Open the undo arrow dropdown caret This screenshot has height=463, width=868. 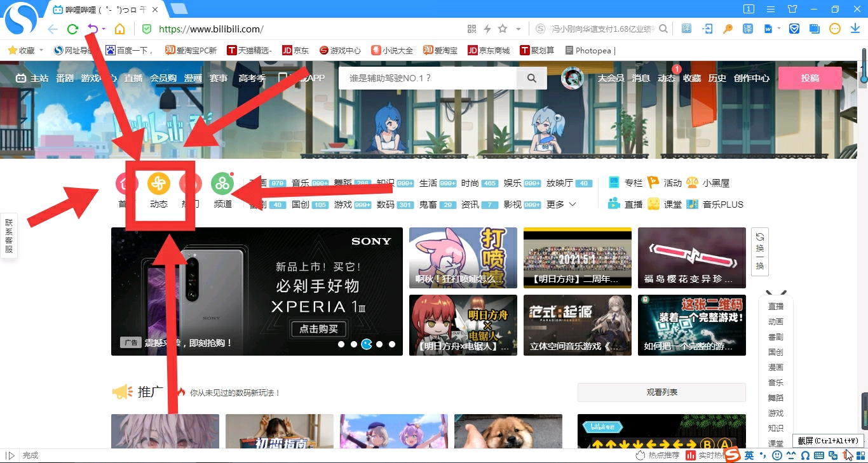104,29
